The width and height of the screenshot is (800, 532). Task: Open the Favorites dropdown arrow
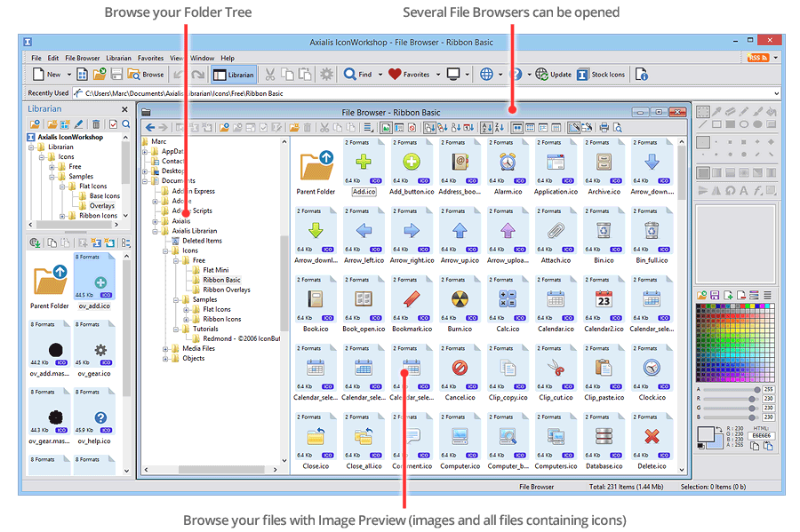437,75
